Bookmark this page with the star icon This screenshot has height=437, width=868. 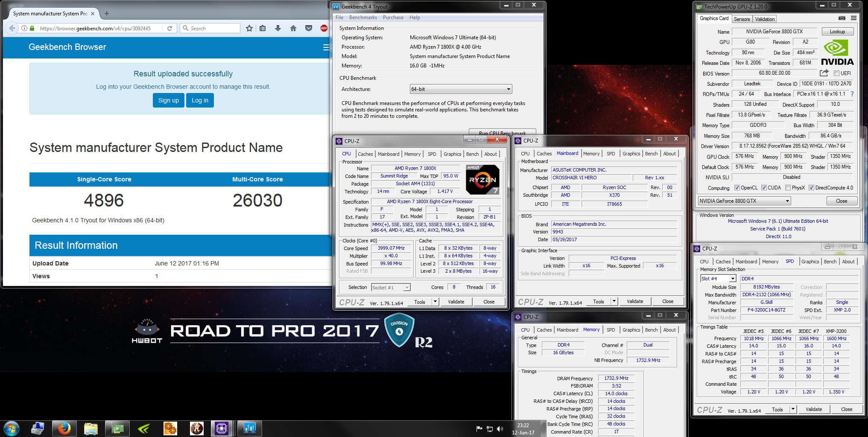point(249,28)
